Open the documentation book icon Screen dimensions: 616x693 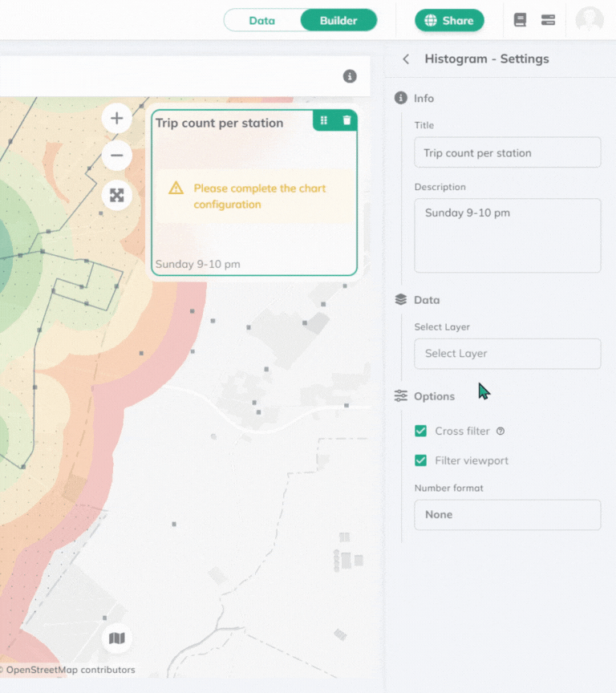pos(520,20)
